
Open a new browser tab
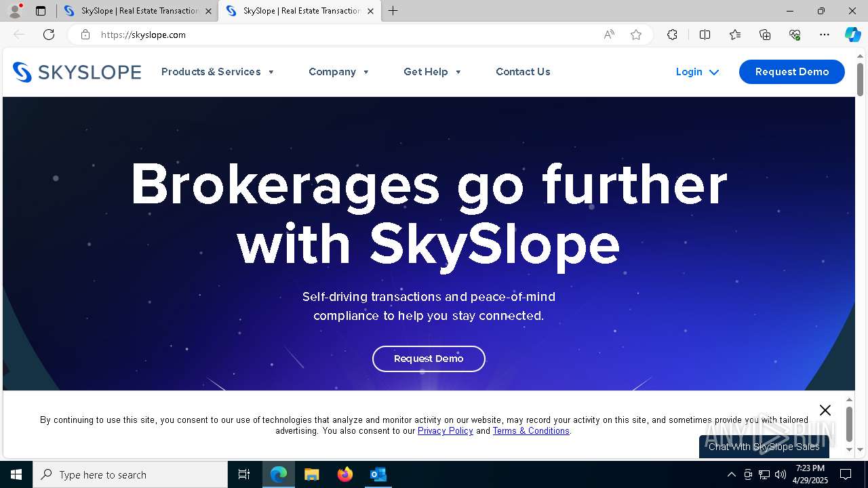click(x=393, y=11)
